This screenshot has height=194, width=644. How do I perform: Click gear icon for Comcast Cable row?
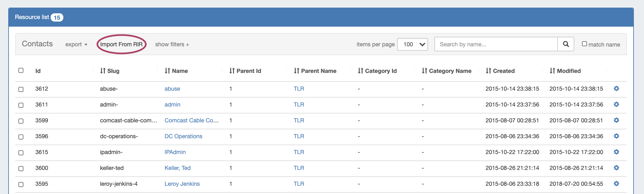tap(616, 120)
